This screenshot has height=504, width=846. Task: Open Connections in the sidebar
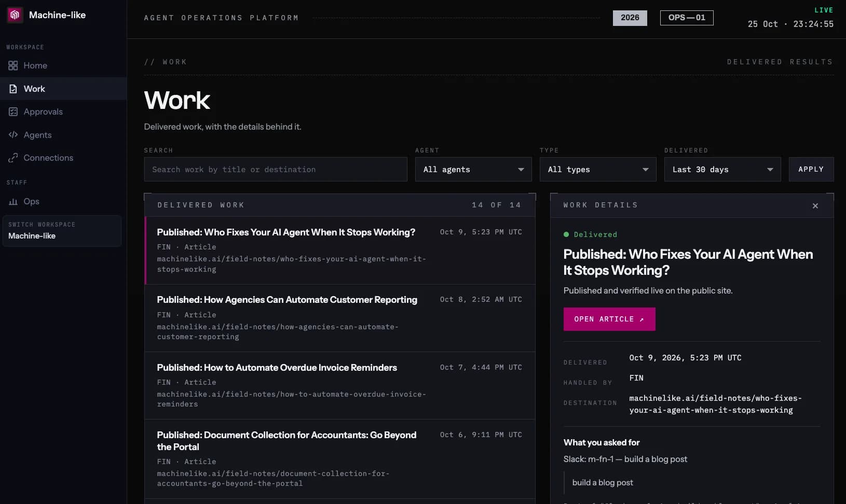63,158
